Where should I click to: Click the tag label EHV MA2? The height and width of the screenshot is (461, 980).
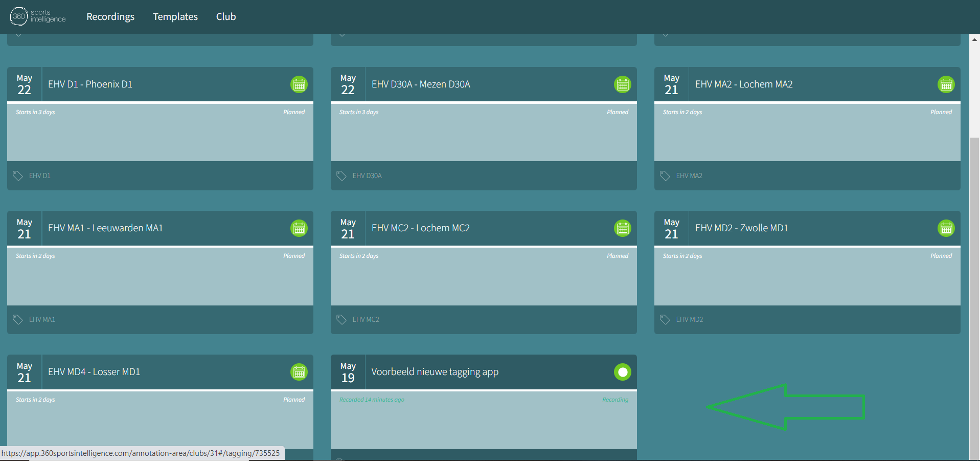(x=689, y=175)
